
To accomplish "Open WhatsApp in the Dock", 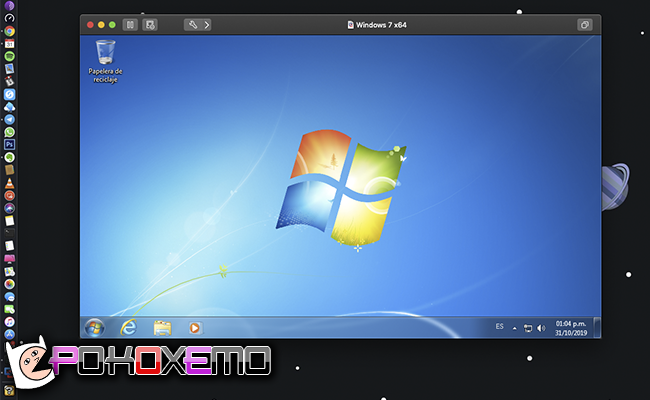I will (x=10, y=132).
